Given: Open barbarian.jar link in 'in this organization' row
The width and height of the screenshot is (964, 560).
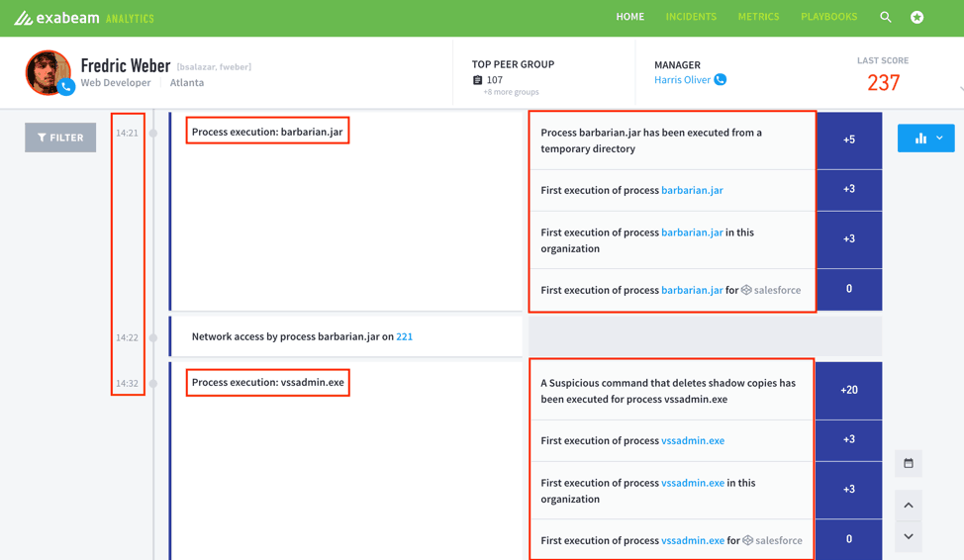Looking at the screenshot, I should pos(692,233).
